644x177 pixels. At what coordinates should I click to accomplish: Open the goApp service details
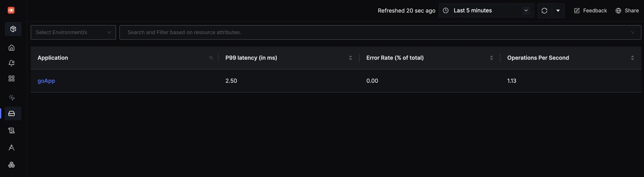click(46, 81)
